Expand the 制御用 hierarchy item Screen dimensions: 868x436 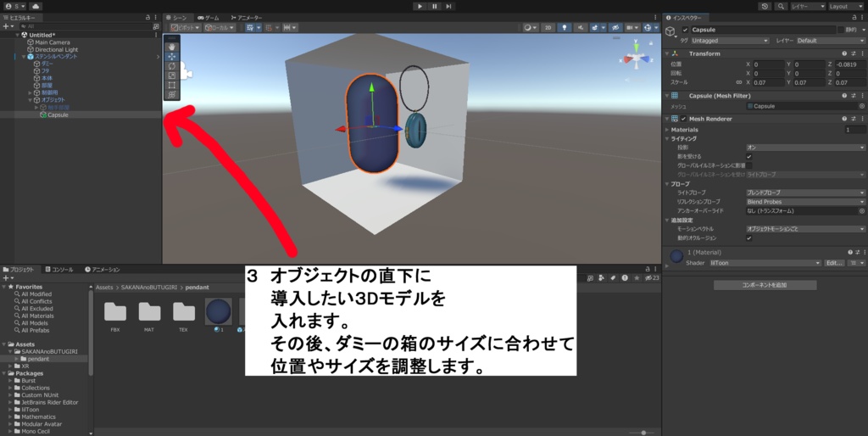pos(30,92)
